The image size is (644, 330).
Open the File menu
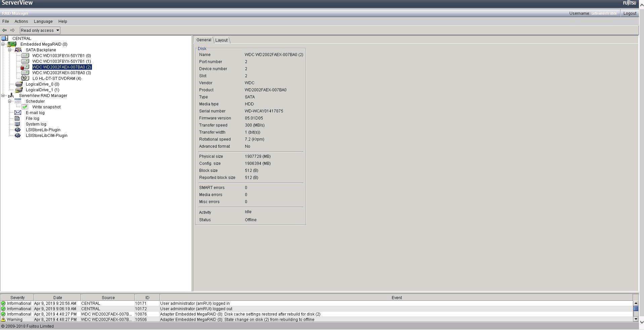[6, 21]
